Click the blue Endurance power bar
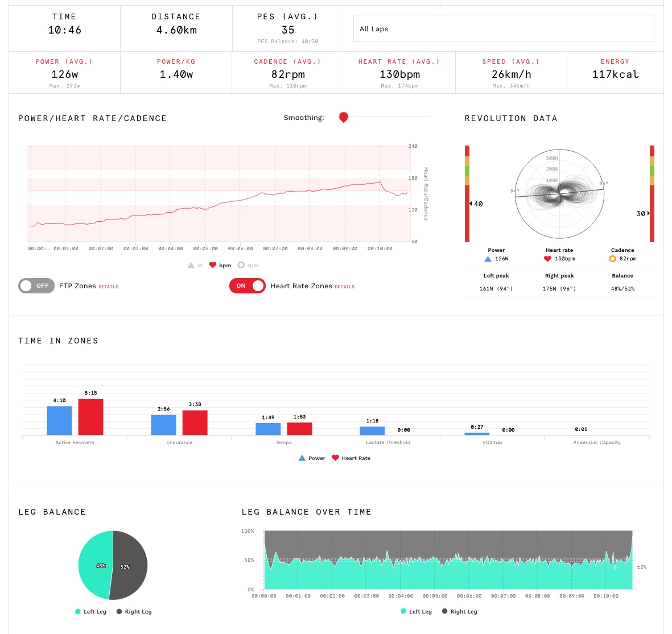 163,425
